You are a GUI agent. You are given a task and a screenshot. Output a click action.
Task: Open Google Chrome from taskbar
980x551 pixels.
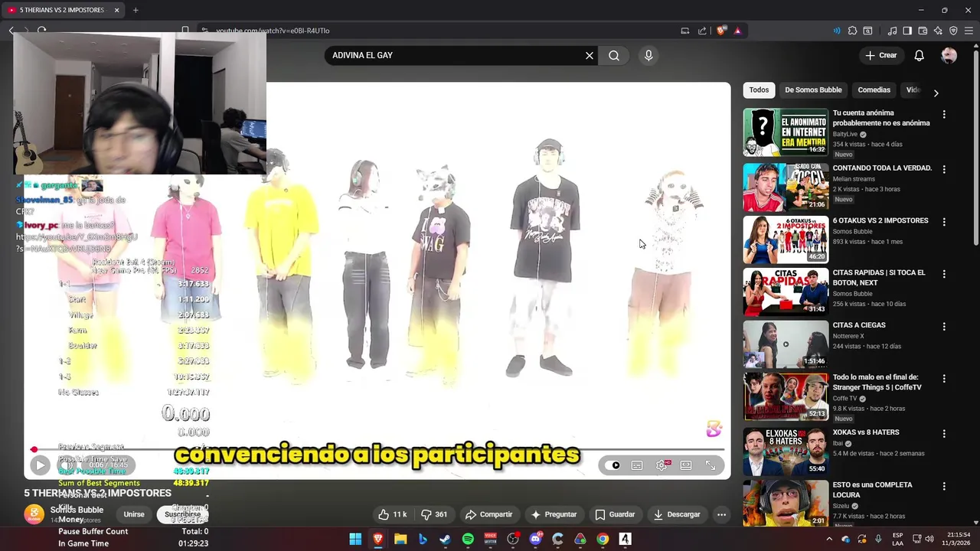603,539
